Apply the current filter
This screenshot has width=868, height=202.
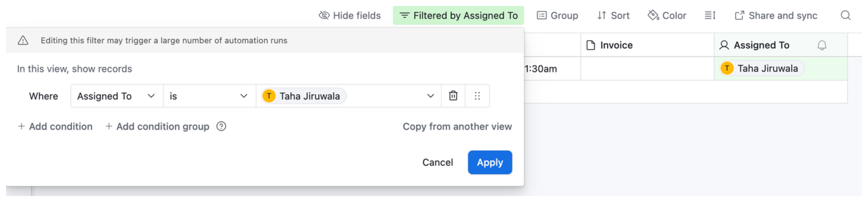[490, 162]
